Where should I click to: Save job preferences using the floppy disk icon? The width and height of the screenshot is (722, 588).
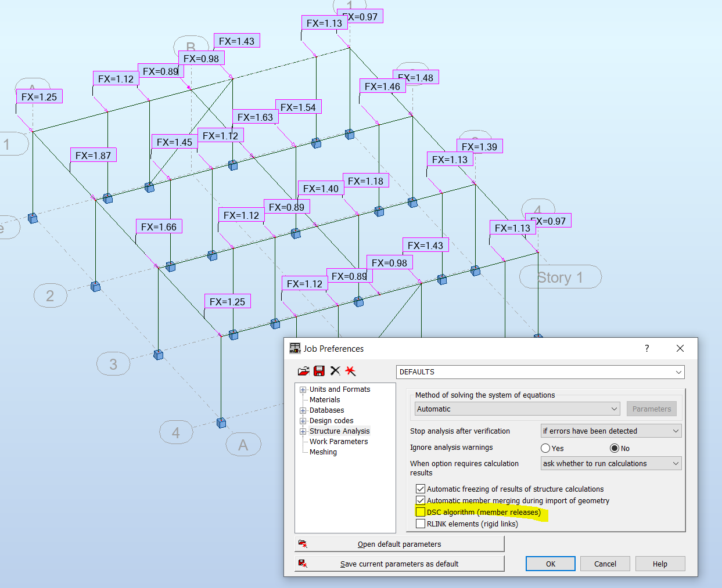click(x=319, y=371)
